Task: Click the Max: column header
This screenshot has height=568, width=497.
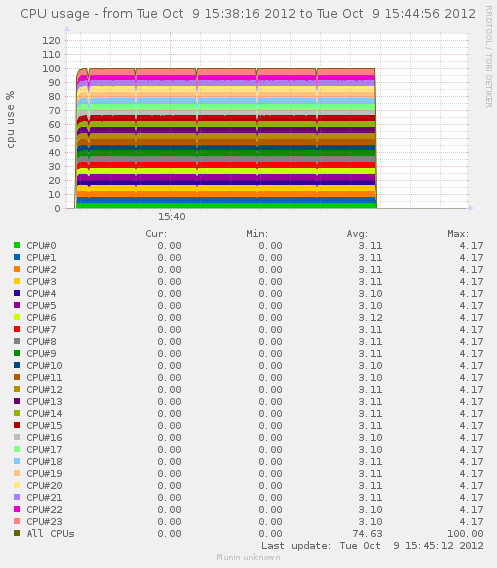Action: click(458, 234)
